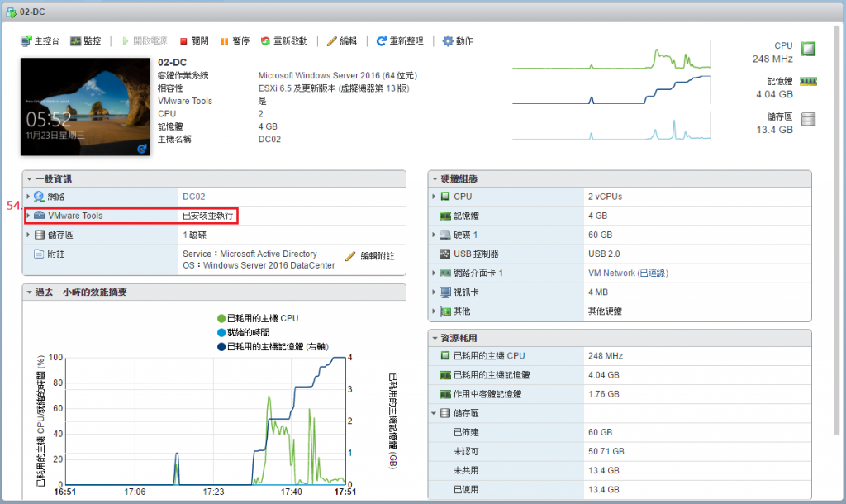Click the USB 控制器 icon
846x504 pixels.
pyautogui.click(x=445, y=254)
